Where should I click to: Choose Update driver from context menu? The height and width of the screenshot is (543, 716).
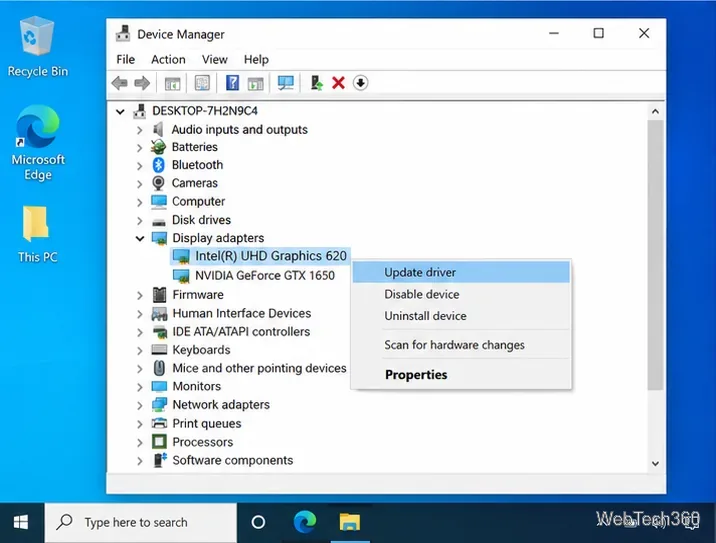click(x=461, y=272)
